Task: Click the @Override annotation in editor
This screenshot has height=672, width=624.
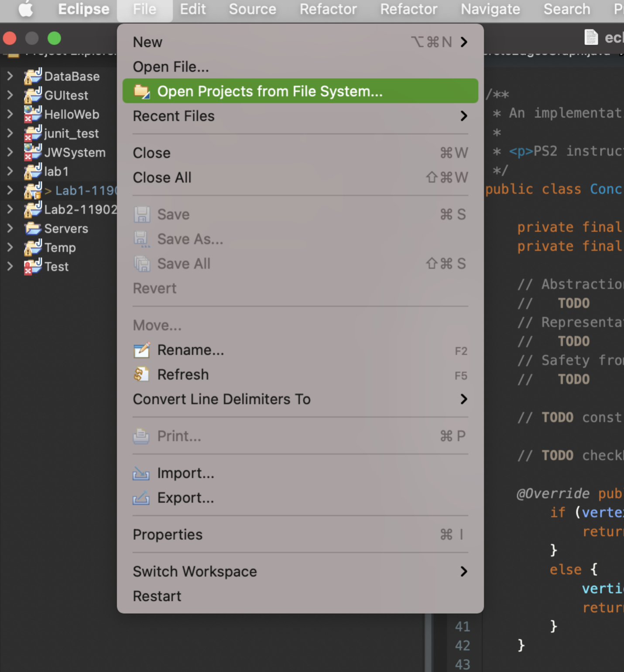Action: pos(553,494)
